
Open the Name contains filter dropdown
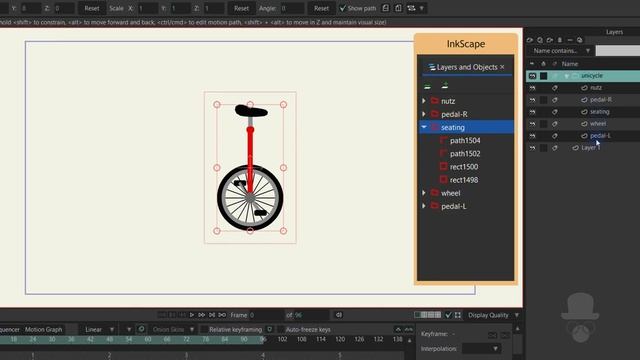[x=561, y=51]
